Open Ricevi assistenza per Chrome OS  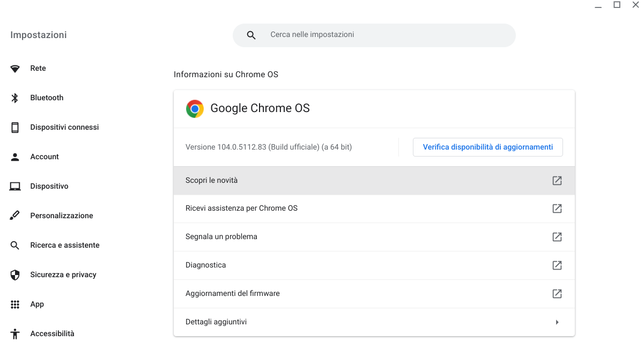pos(241,209)
